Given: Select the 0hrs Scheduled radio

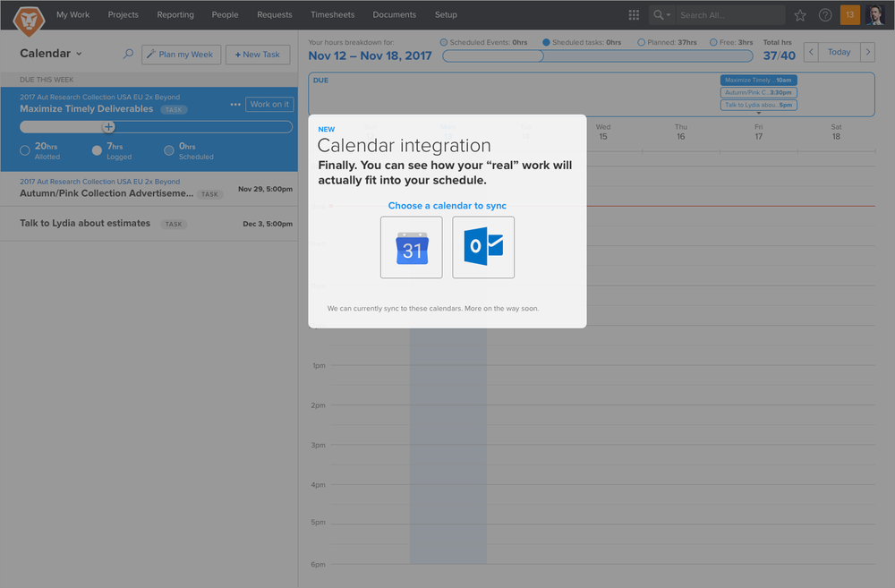Looking at the screenshot, I should pyautogui.click(x=168, y=150).
